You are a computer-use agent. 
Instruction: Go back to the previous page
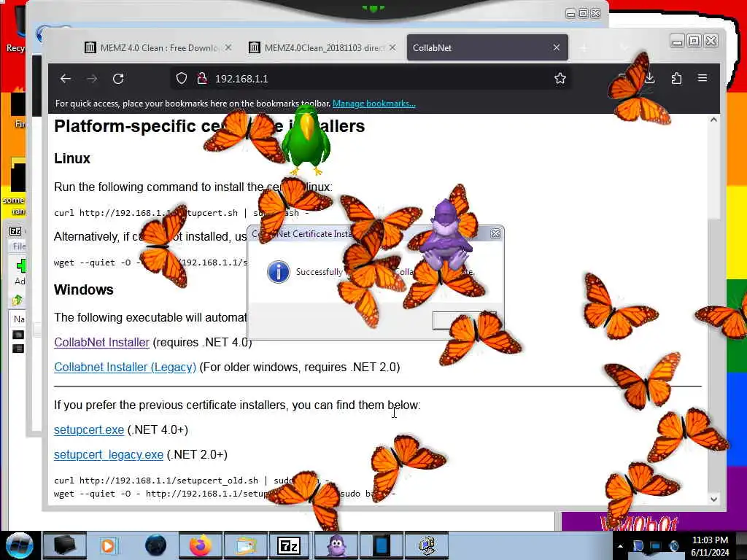click(x=66, y=79)
